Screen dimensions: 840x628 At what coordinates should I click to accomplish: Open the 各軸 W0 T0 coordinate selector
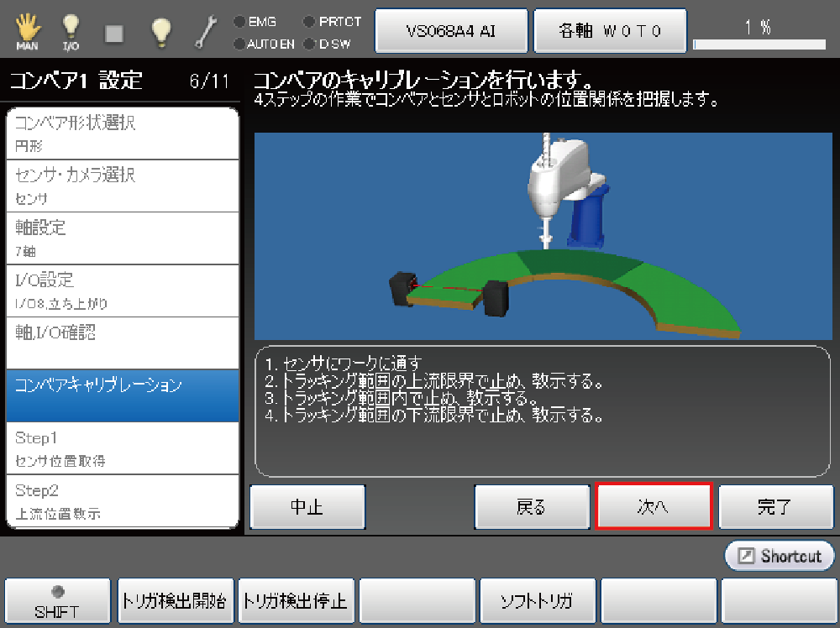pyautogui.click(x=611, y=31)
